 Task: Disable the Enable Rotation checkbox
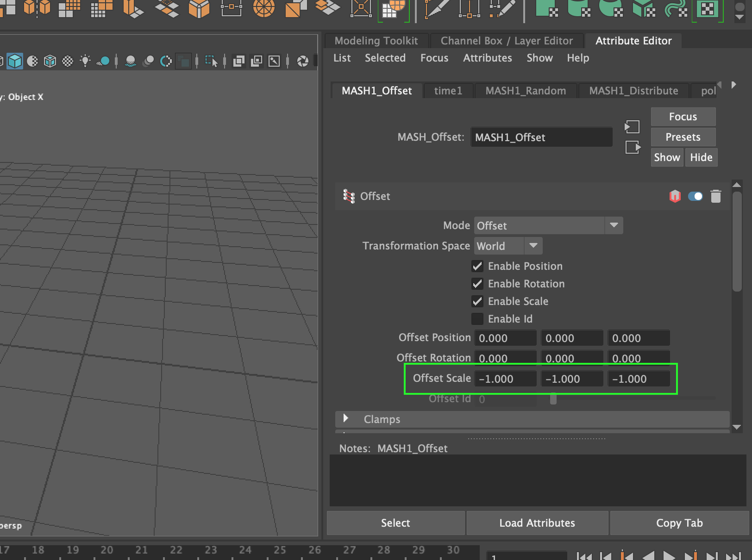[x=477, y=284]
